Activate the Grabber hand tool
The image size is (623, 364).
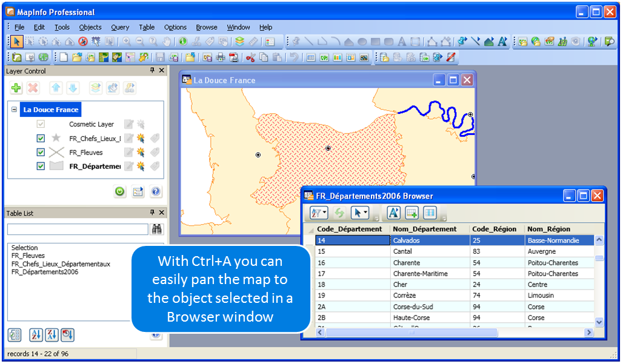(x=167, y=41)
